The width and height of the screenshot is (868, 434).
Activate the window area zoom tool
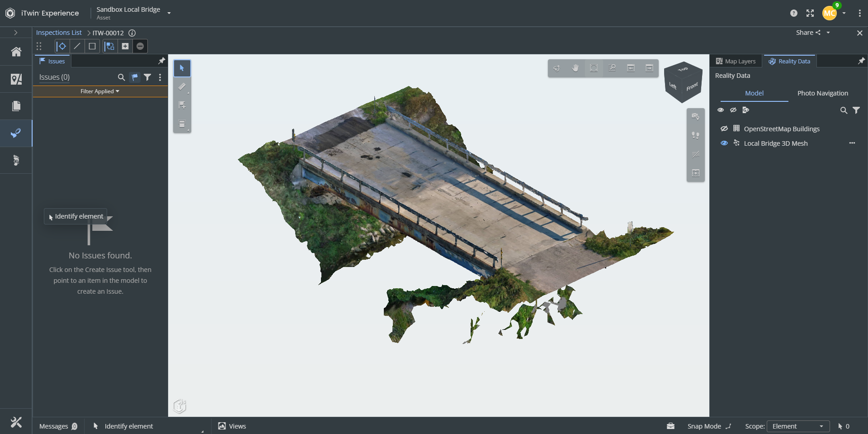coord(612,68)
